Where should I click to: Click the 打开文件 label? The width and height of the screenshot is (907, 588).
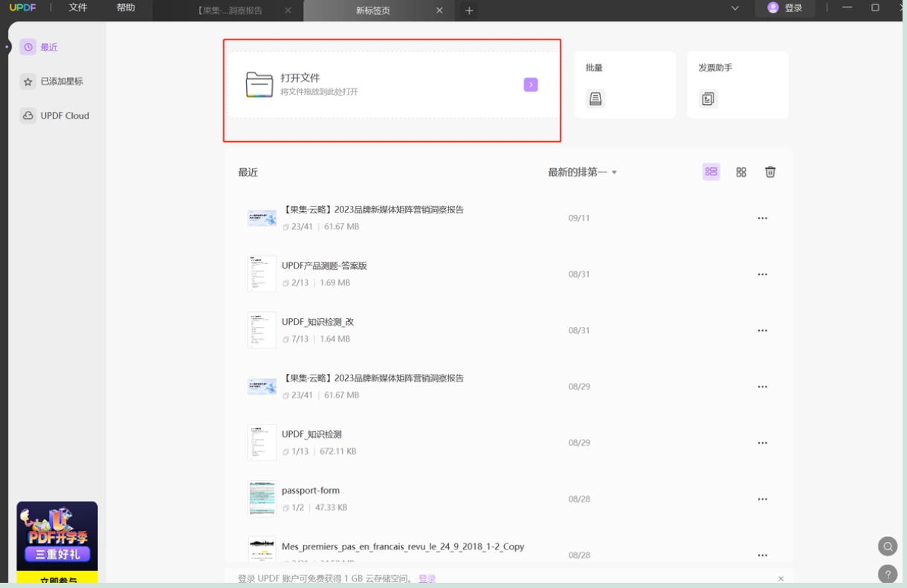click(x=300, y=78)
